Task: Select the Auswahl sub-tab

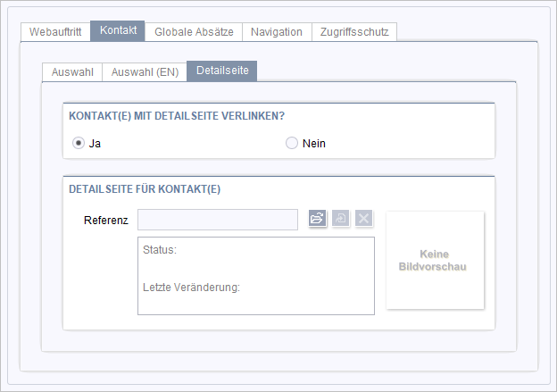Action: click(72, 72)
